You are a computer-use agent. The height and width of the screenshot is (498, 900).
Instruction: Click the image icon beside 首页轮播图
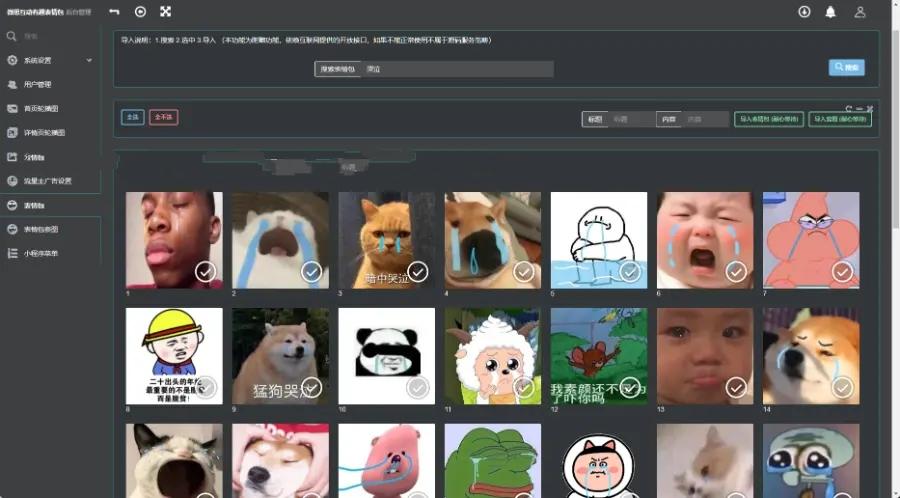[x=12, y=108]
